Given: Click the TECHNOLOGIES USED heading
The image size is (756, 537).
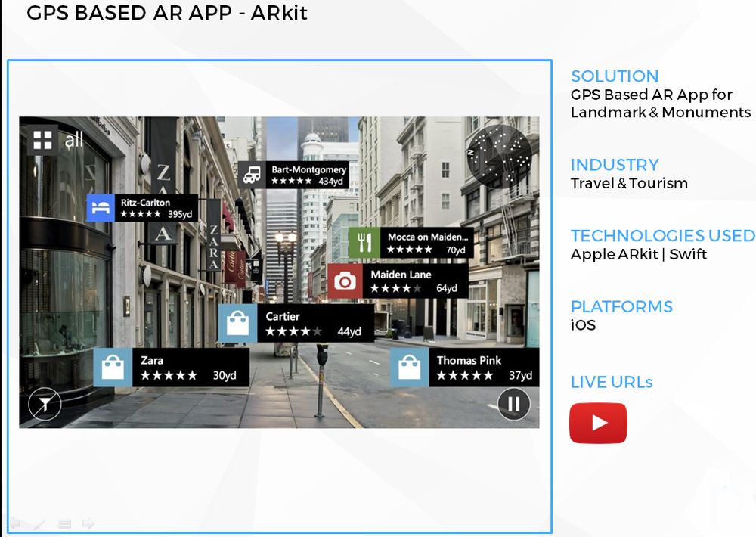Looking at the screenshot, I should (x=663, y=235).
